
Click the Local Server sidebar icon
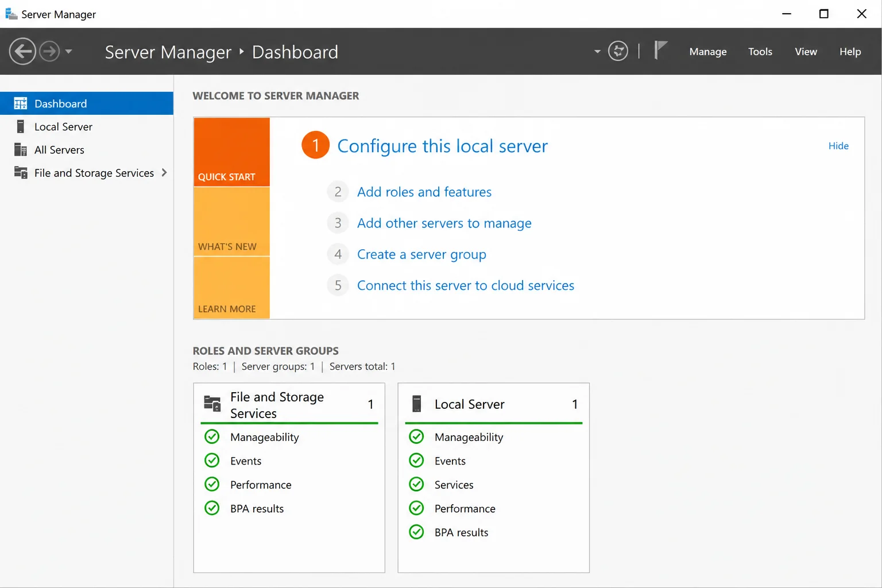pos(21,126)
